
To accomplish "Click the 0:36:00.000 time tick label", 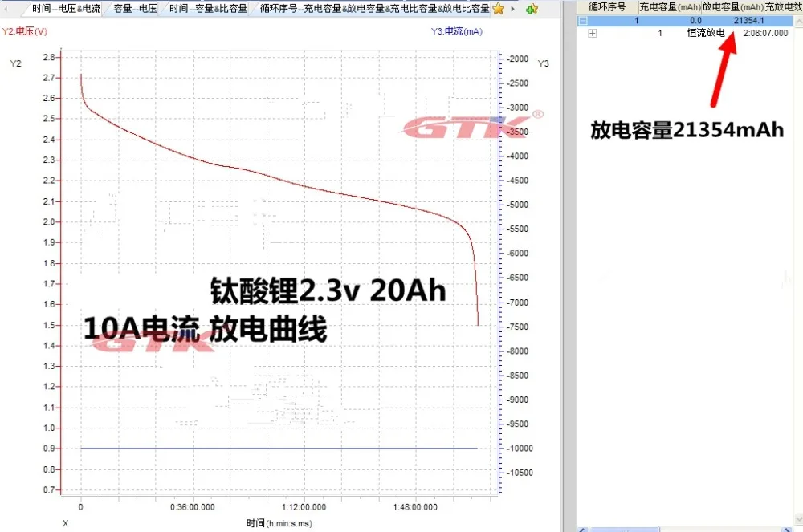I will [193, 507].
